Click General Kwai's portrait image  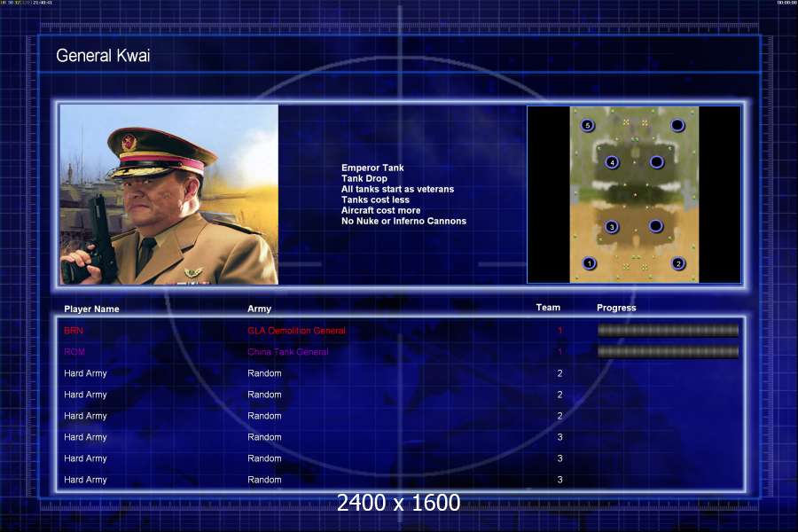pos(169,194)
